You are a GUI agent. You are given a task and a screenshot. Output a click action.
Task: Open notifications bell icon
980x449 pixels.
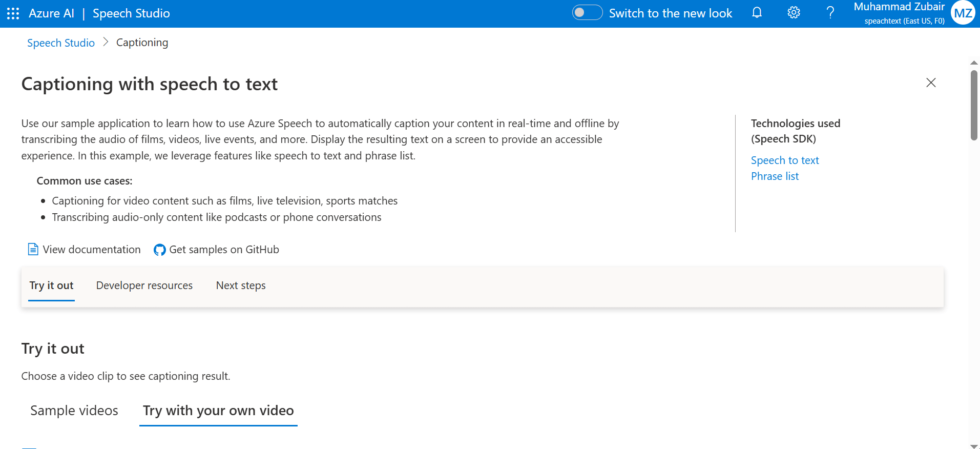[x=757, y=13]
